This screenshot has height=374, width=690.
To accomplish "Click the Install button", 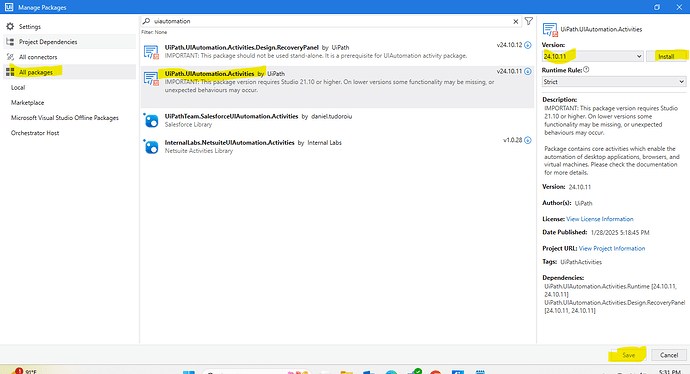I will [x=666, y=56].
